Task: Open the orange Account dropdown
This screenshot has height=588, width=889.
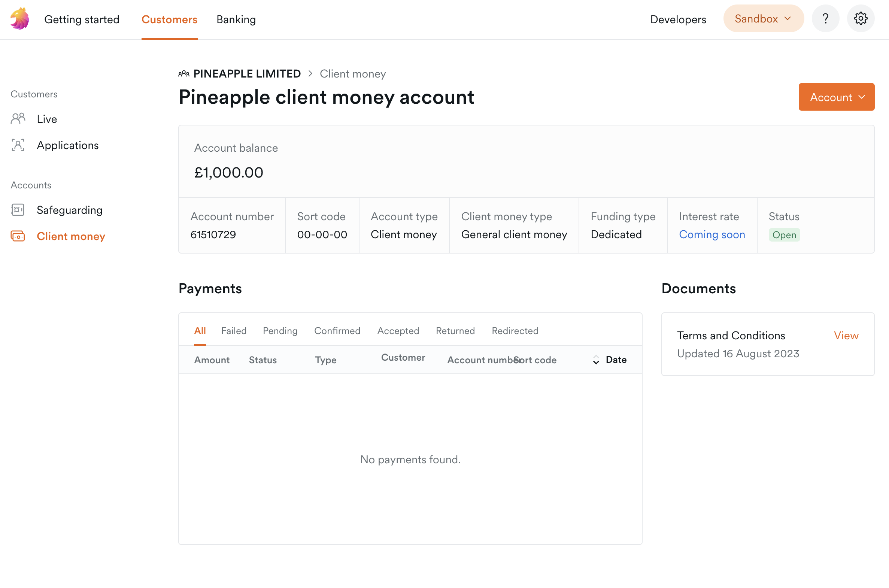Action: click(836, 97)
